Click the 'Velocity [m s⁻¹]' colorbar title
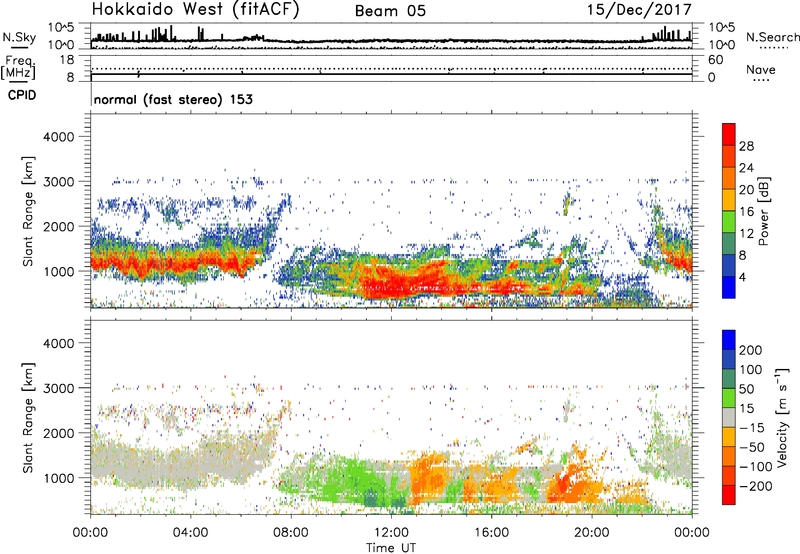Screen dimensions: 800x554 click(782, 417)
